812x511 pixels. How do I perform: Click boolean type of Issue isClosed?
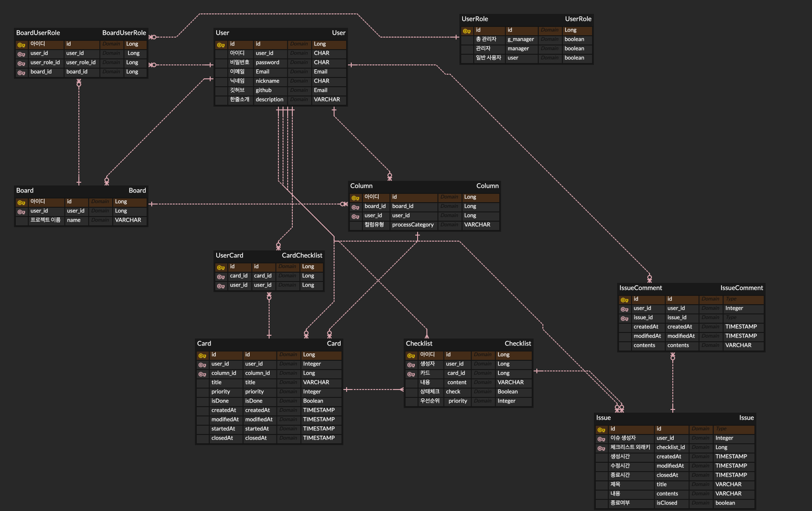[x=725, y=503]
